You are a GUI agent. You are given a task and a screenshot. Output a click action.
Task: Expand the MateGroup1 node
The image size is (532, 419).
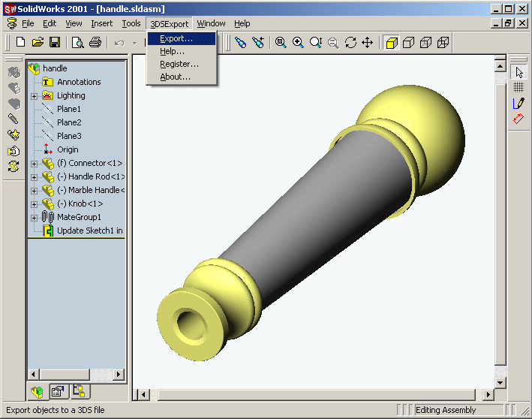click(34, 218)
